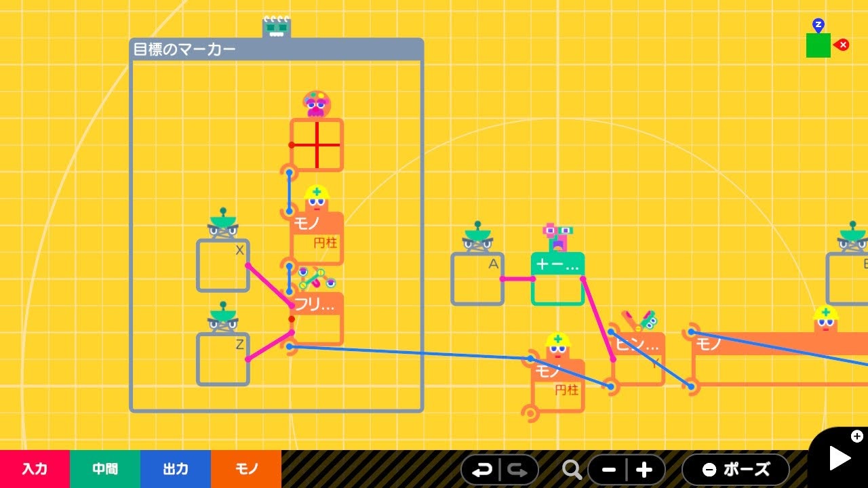Select the Constant Nodon labeled Z
Image resolution: width=868 pixels, height=488 pixels.
[223, 359]
